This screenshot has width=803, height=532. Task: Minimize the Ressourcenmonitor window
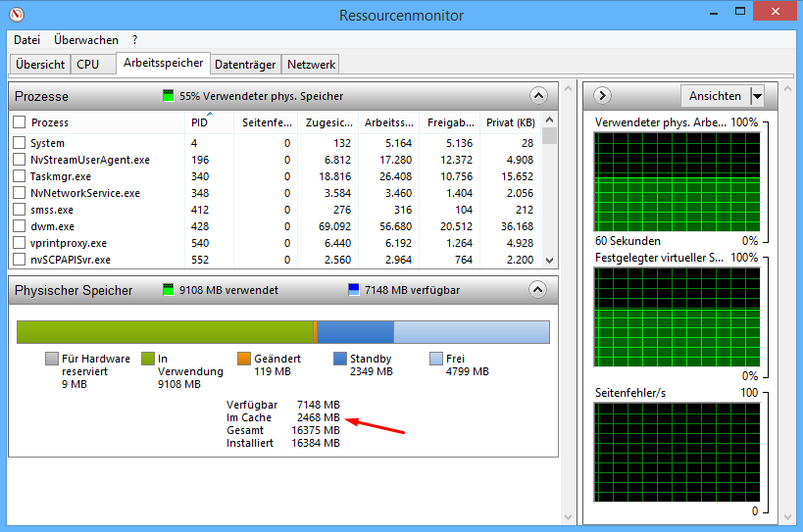pos(714,13)
